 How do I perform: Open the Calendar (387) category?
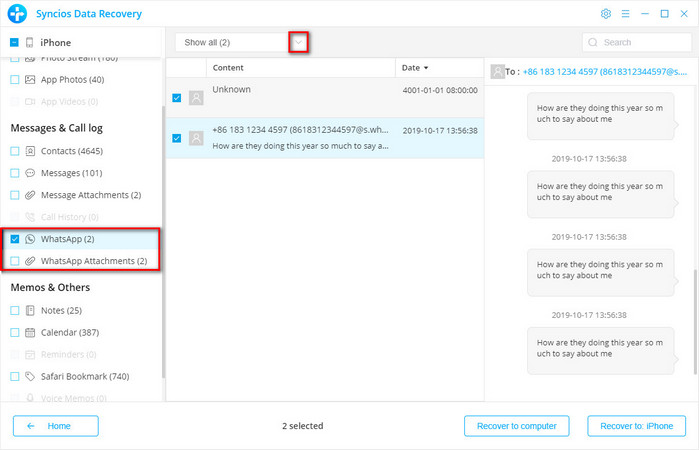pos(70,332)
